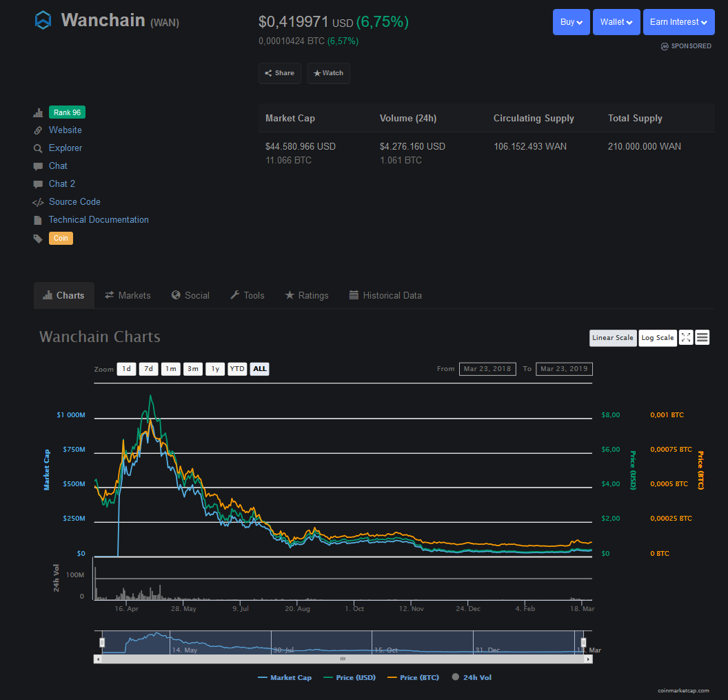Go to the Tools tab
This screenshot has width=728, height=700.
(x=247, y=295)
